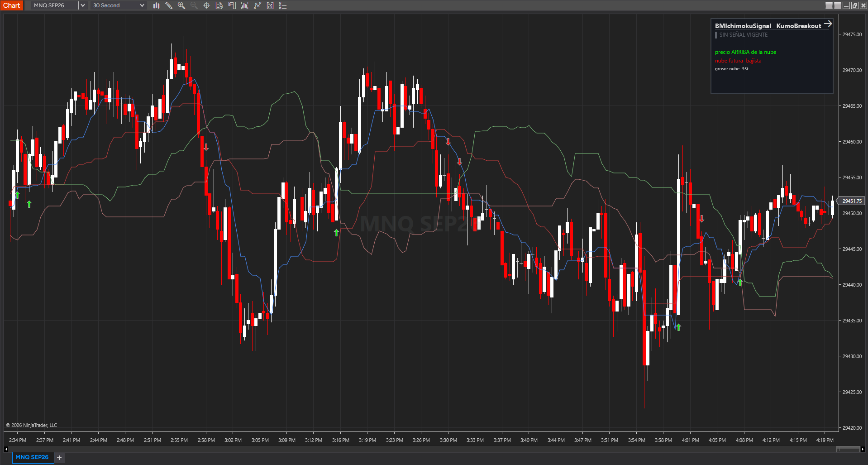
Task: Restore down the chart window
Action: (x=855, y=5)
